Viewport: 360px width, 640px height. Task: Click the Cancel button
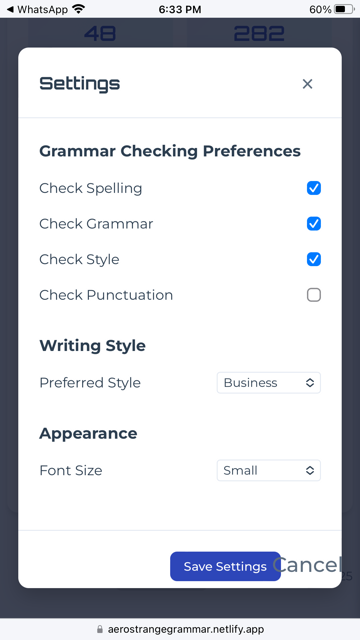307,565
